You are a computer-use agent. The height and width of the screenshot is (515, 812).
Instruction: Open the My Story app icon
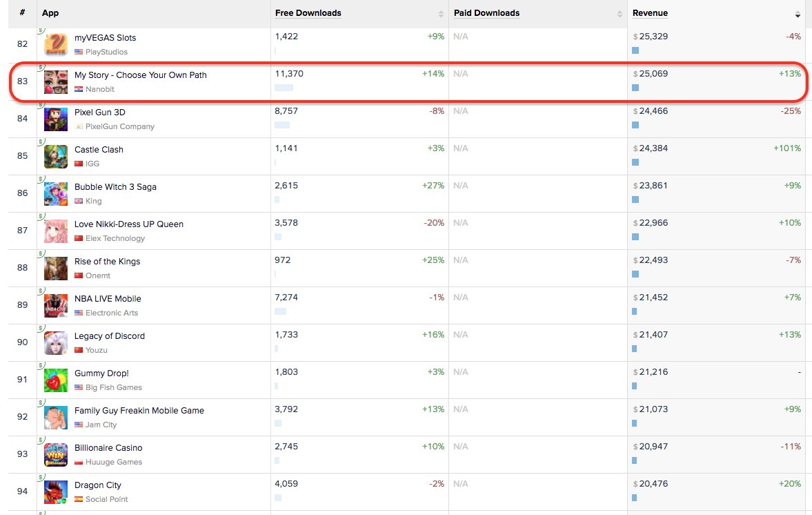pos(56,82)
